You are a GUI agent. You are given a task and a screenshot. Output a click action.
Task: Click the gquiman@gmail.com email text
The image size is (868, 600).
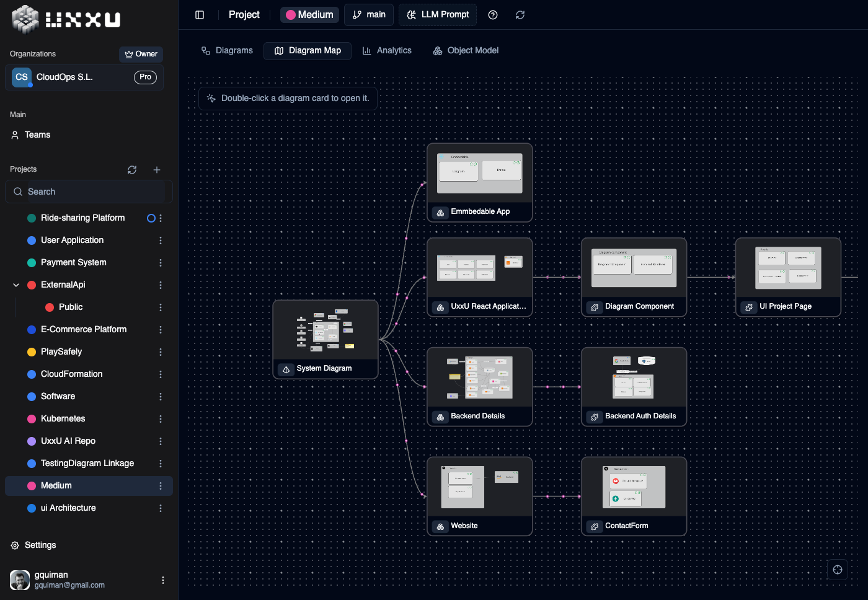69,585
